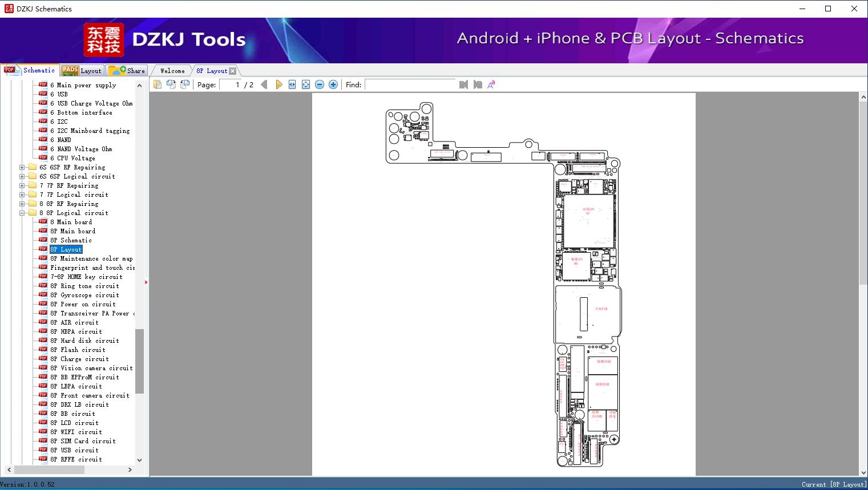Click the rotate counterclockwise toolbar icon

click(x=185, y=84)
